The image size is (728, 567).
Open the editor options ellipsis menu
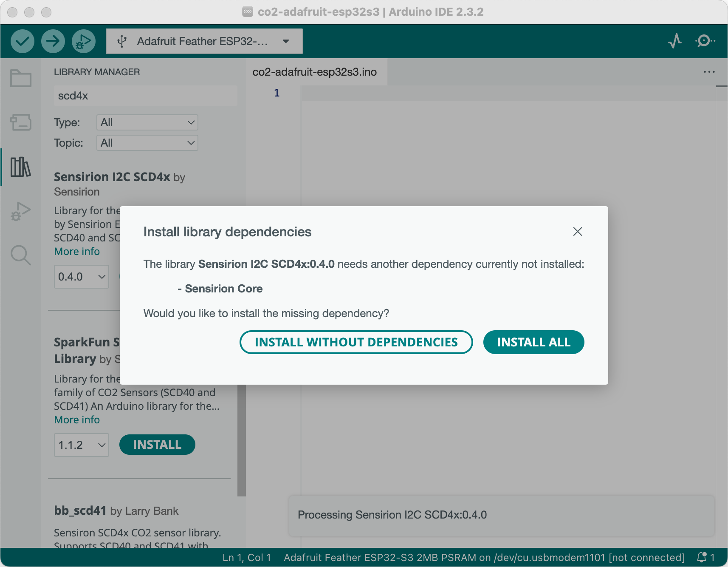[x=708, y=72]
